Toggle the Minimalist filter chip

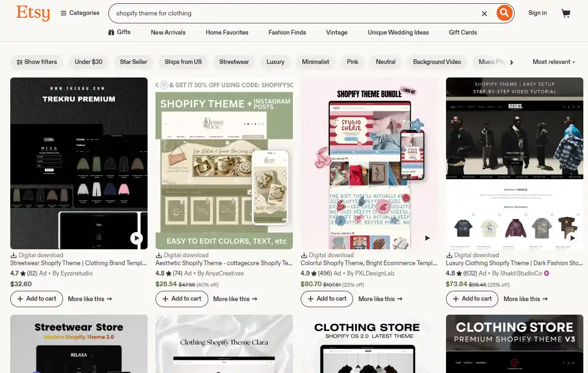pos(316,62)
